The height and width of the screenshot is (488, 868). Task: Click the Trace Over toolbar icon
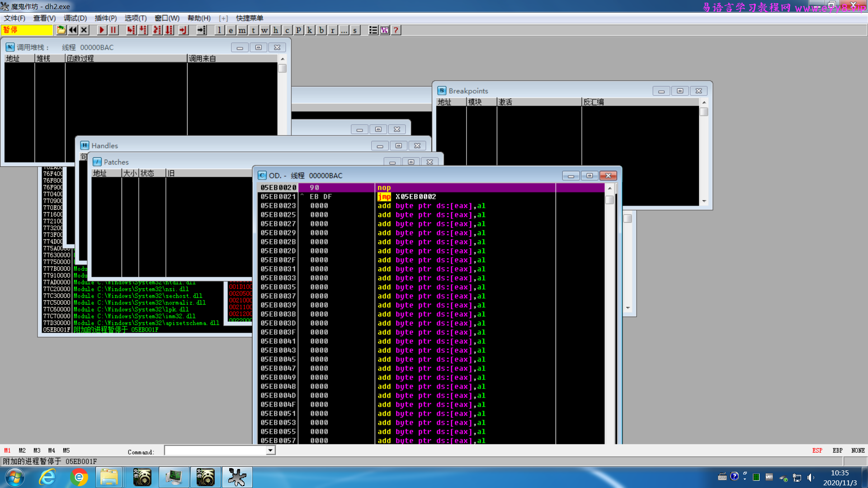(169, 30)
